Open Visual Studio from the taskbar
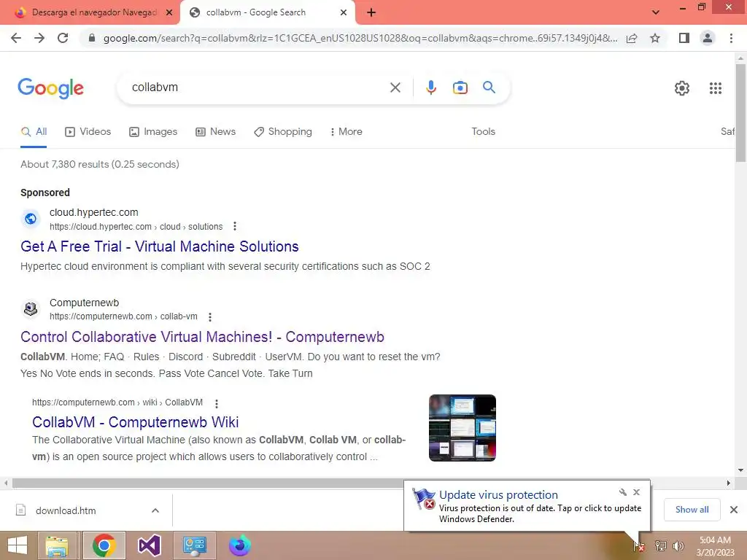747x560 pixels. point(149,545)
